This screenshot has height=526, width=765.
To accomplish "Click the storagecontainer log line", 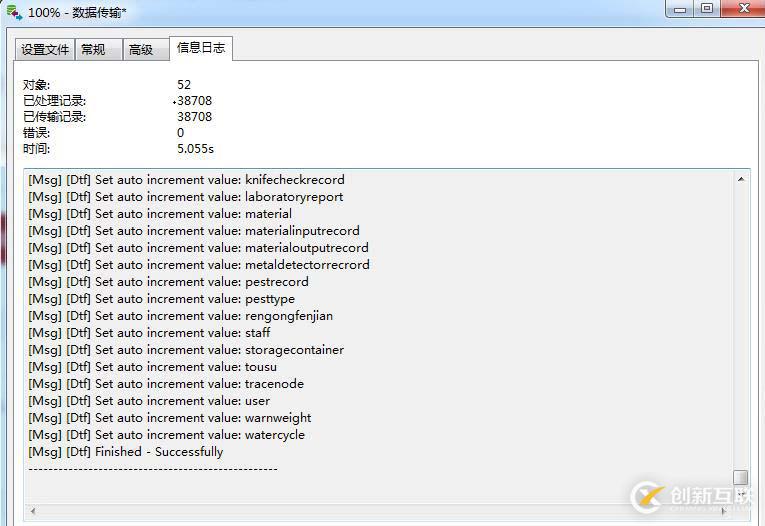I will (186, 350).
